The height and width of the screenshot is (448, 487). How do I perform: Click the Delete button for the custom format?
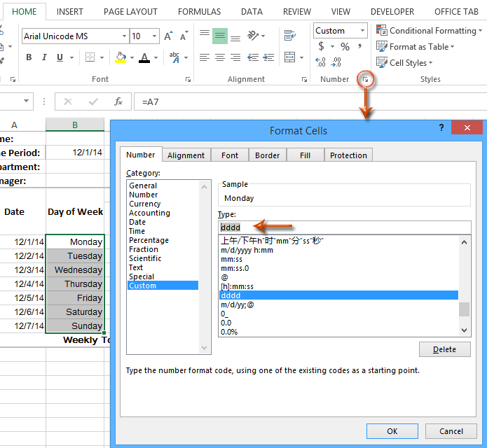[444, 349]
